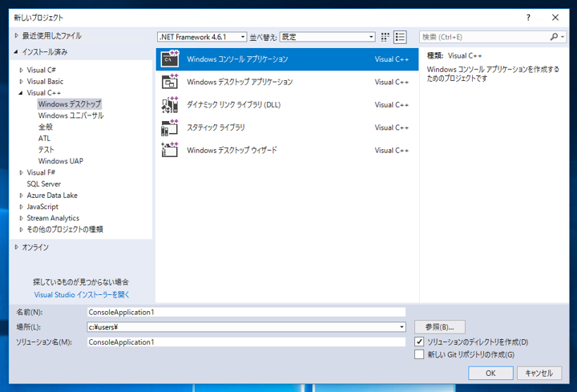Open the help question mark button
577x392 pixels.
click(528, 18)
